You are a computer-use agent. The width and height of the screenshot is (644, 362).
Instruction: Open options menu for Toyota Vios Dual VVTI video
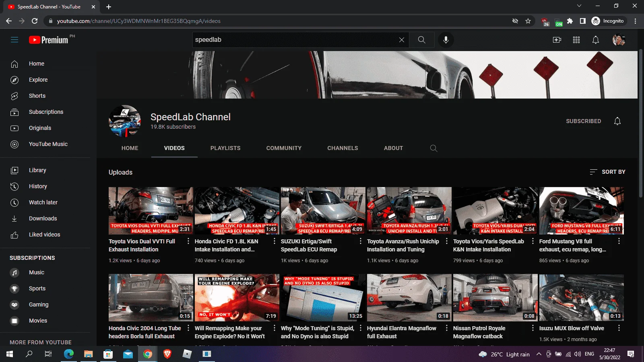(188, 241)
